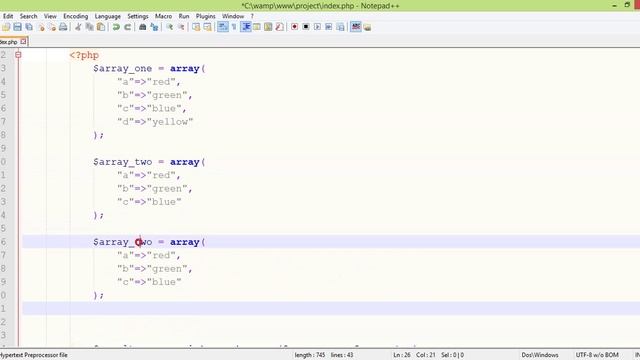Screen dimensions: 640x360
Task: Toggle Word Wrap in toolbar
Action: click(x=222, y=27)
